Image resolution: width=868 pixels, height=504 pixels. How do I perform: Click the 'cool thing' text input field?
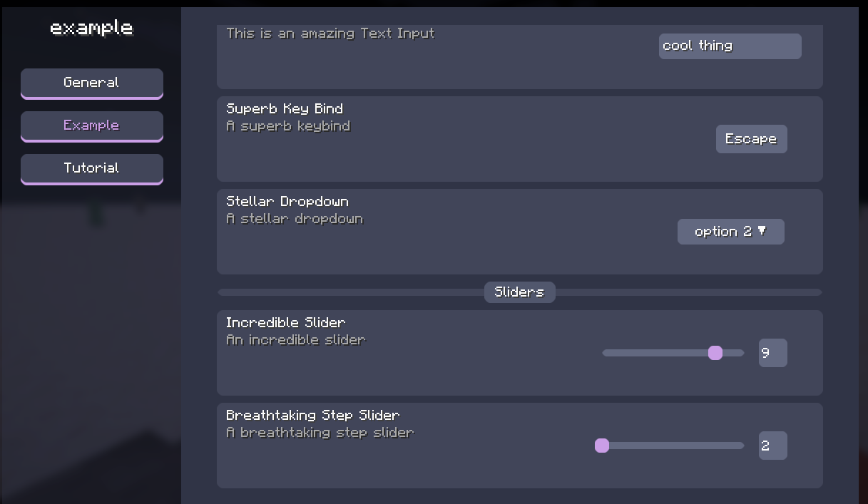point(730,46)
